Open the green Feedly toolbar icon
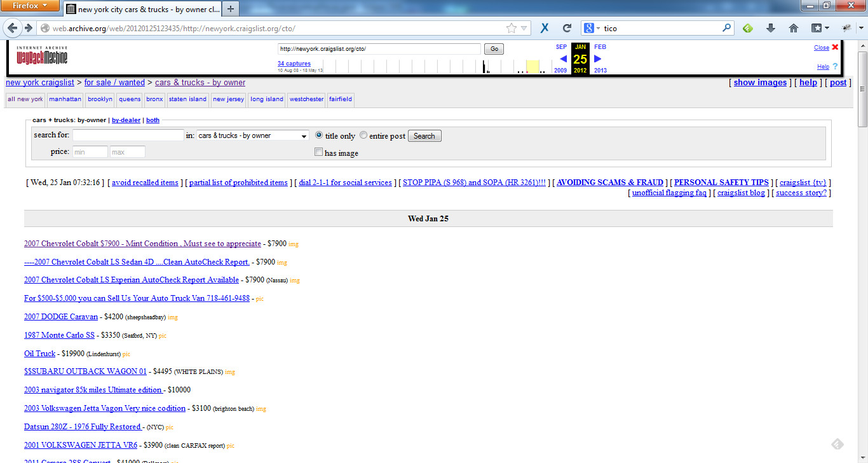The height and width of the screenshot is (463, 868). [748, 28]
